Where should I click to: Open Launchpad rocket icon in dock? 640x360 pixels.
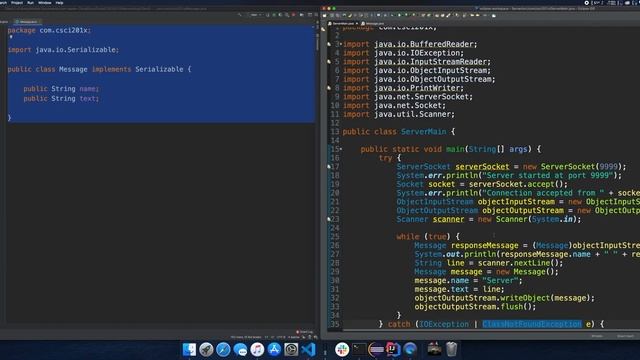[x=206, y=349]
